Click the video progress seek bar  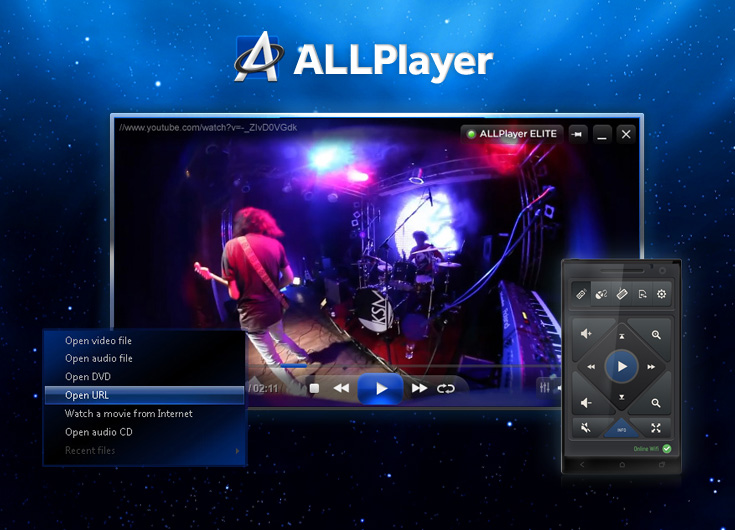click(403, 366)
